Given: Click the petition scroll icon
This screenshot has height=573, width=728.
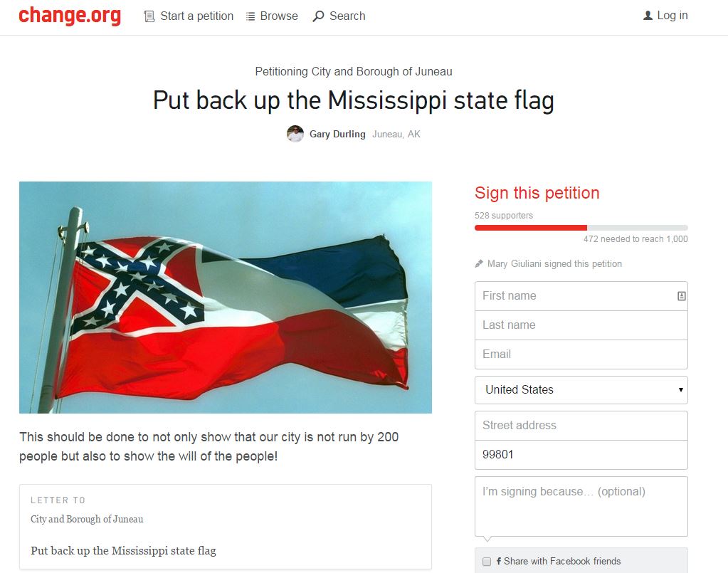Looking at the screenshot, I should pos(149,16).
